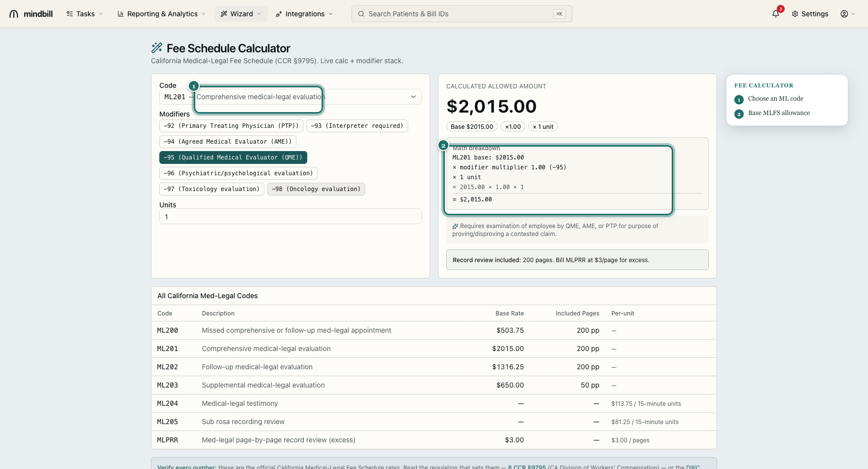This screenshot has width=868, height=469.
Task: Open the Tasks menu
Action: tap(85, 14)
